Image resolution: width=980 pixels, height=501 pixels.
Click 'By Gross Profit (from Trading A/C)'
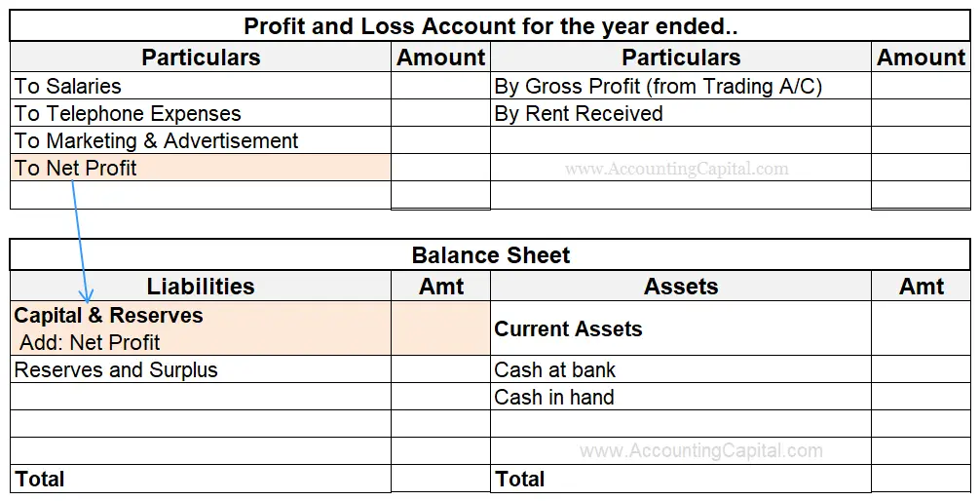(659, 87)
